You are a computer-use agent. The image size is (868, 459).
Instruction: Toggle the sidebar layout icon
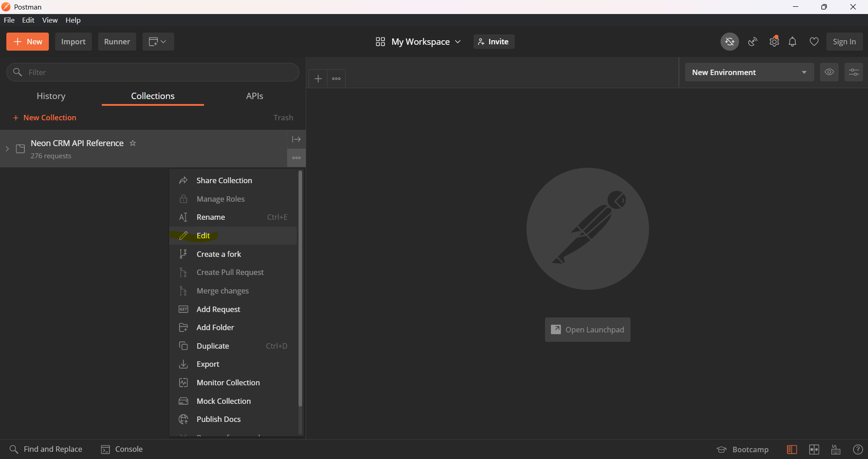click(792, 450)
